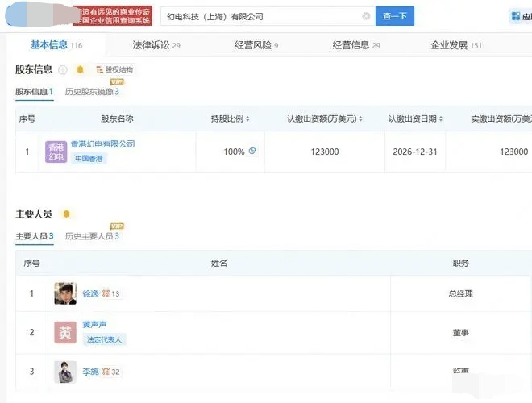The height and width of the screenshot is (403, 532).
Task: Click the bell icon next to 股东信息
Action: point(80,69)
